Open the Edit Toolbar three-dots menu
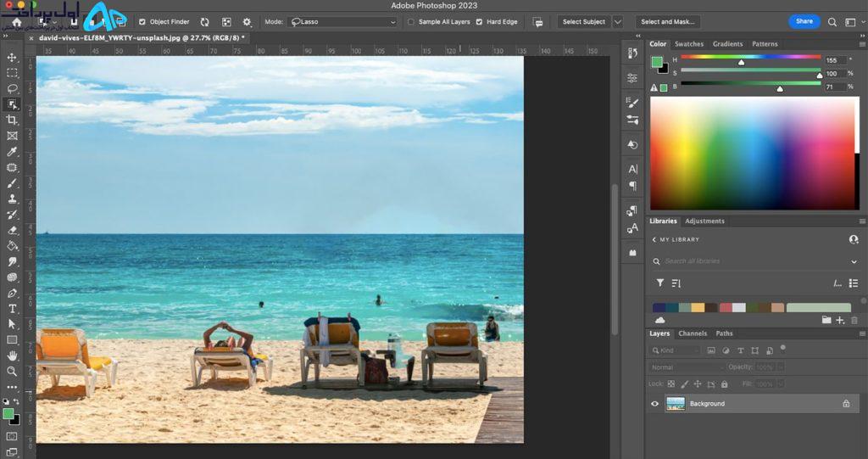The image size is (868, 459). pos(12,387)
